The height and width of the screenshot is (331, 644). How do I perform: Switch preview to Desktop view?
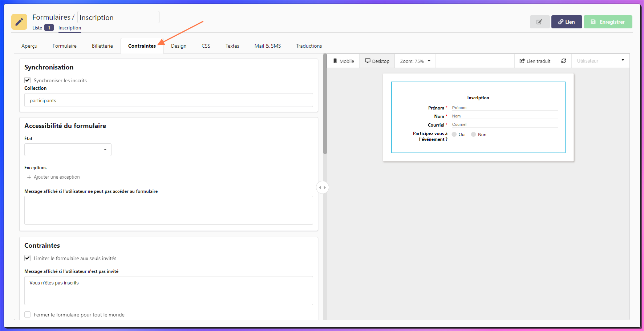[377, 61]
